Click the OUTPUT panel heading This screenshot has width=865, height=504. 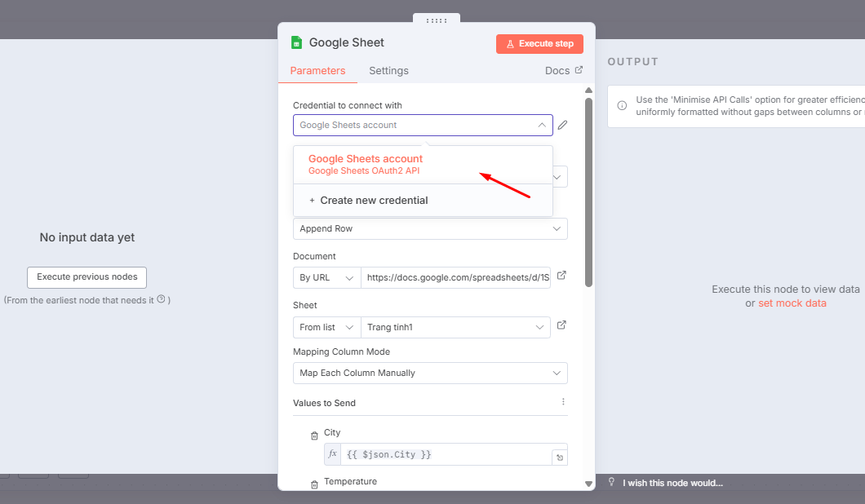click(x=632, y=62)
